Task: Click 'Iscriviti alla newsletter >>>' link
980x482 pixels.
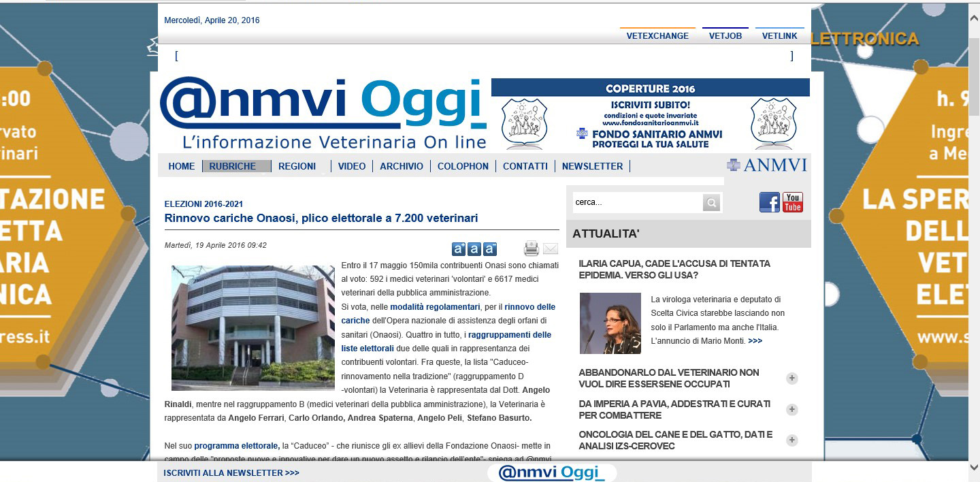Action: (x=231, y=473)
